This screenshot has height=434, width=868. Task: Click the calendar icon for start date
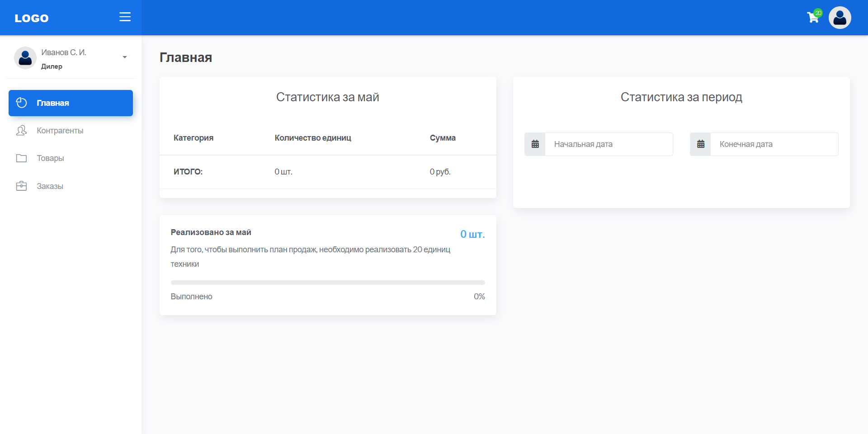point(535,144)
